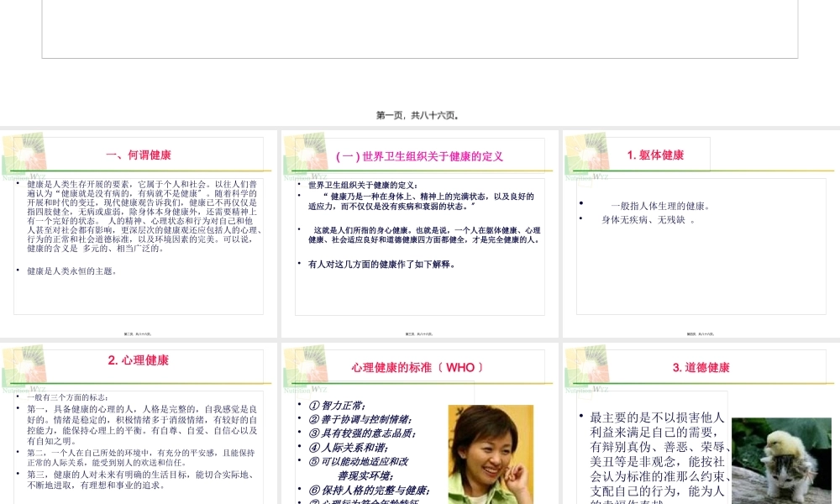Image resolution: width=840 pixels, height=504 pixels.
Task: Select the 世界卫生组织关于健康的定义 heading
Action: point(420,155)
